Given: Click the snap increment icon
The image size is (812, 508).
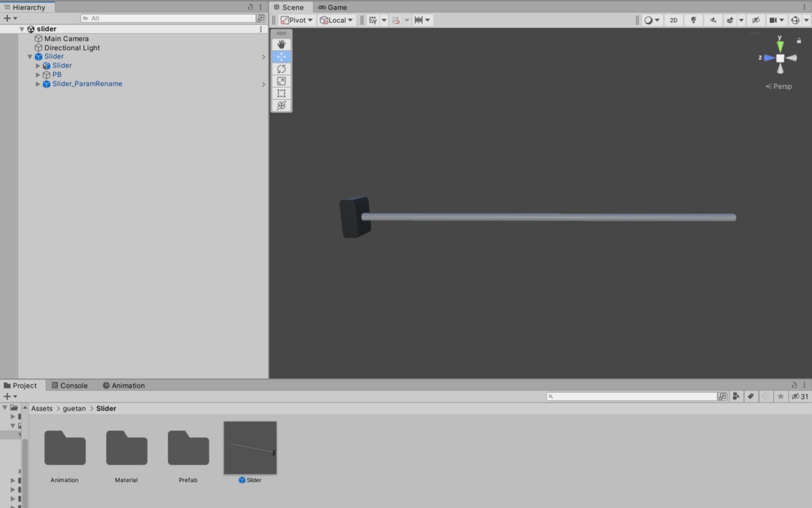Looking at the screenshot, I should pos(396,20).
